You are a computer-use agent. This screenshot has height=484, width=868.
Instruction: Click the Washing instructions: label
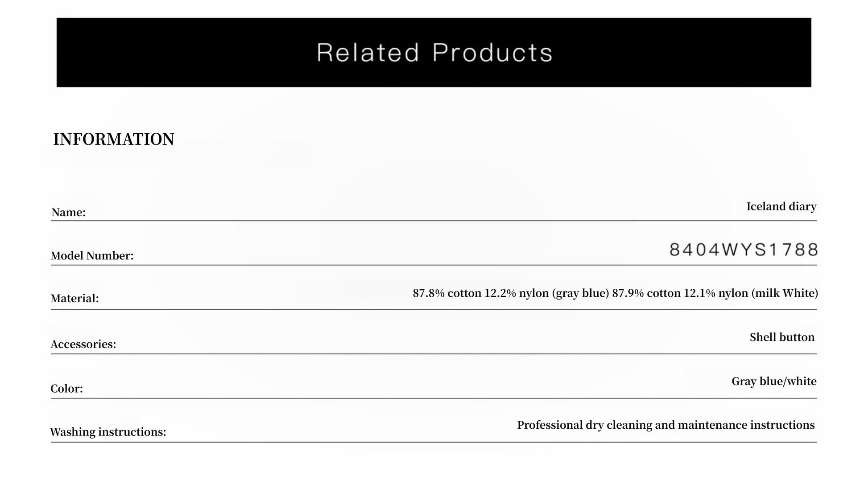coord(108,432)
